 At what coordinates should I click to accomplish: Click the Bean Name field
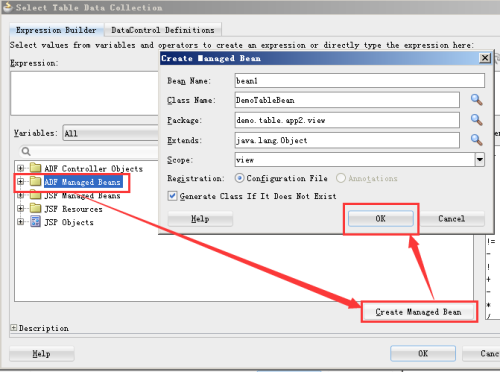[x=360, y=81]
